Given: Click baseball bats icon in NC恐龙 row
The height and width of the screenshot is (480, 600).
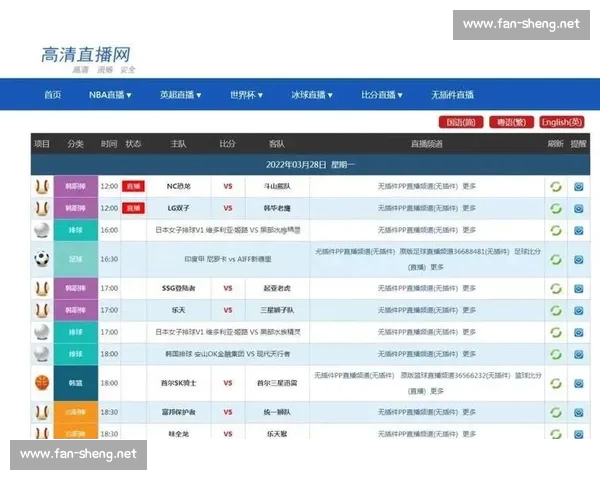Looking at the screenshot, I should click(x=42, y=186).
